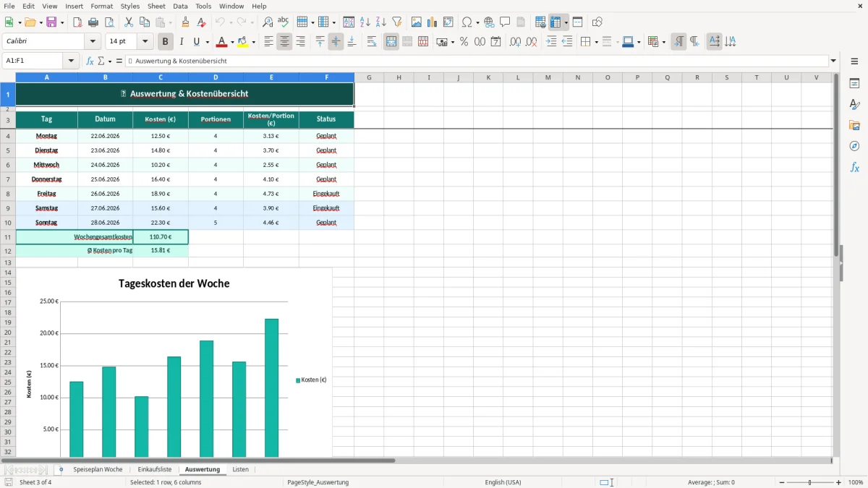Open the Navigator sidebar panel

(854, 146)
